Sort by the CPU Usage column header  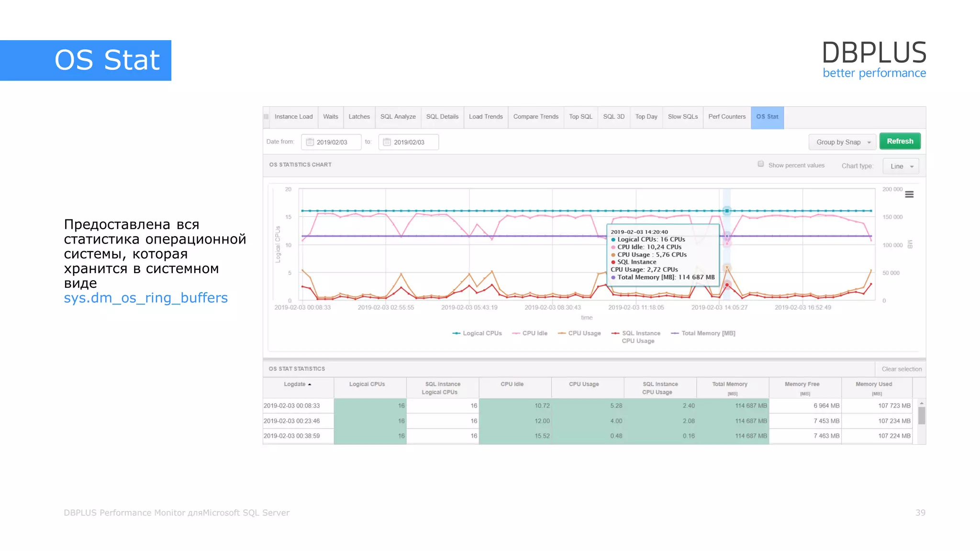(x=588, y=388)
